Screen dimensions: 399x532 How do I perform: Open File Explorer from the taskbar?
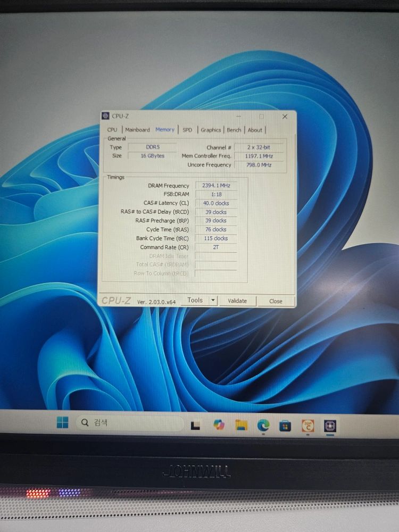pos(241,425)
